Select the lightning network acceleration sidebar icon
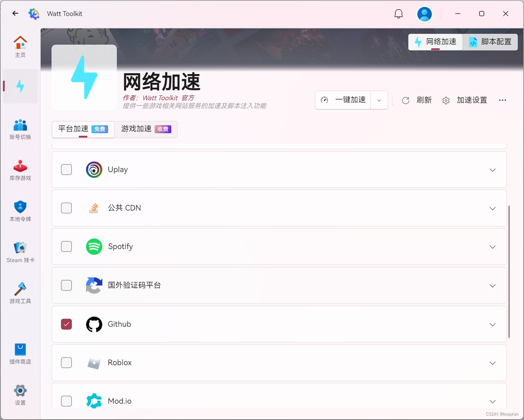 point(20,86)
